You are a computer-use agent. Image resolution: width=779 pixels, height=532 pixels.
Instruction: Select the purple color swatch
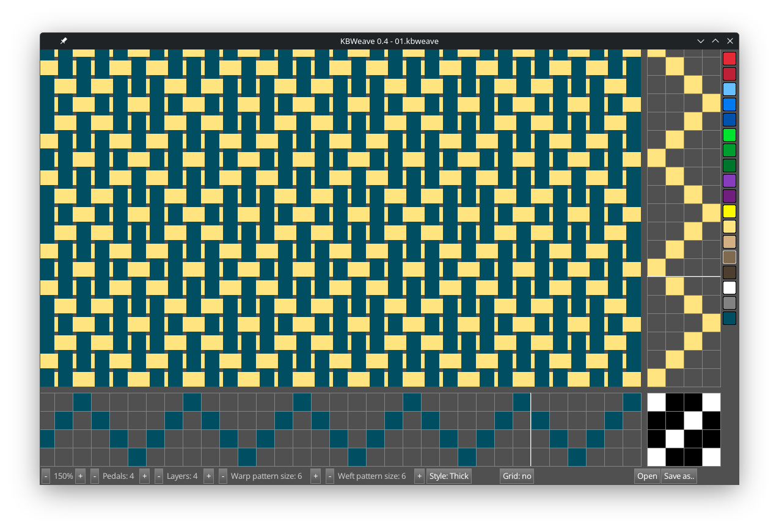[730, 180]
